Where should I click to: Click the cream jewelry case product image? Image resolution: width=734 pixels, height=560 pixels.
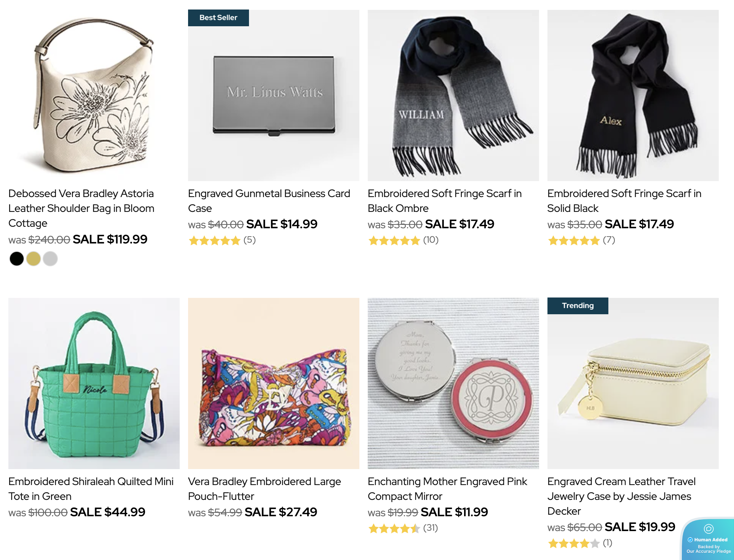point(633,383)
